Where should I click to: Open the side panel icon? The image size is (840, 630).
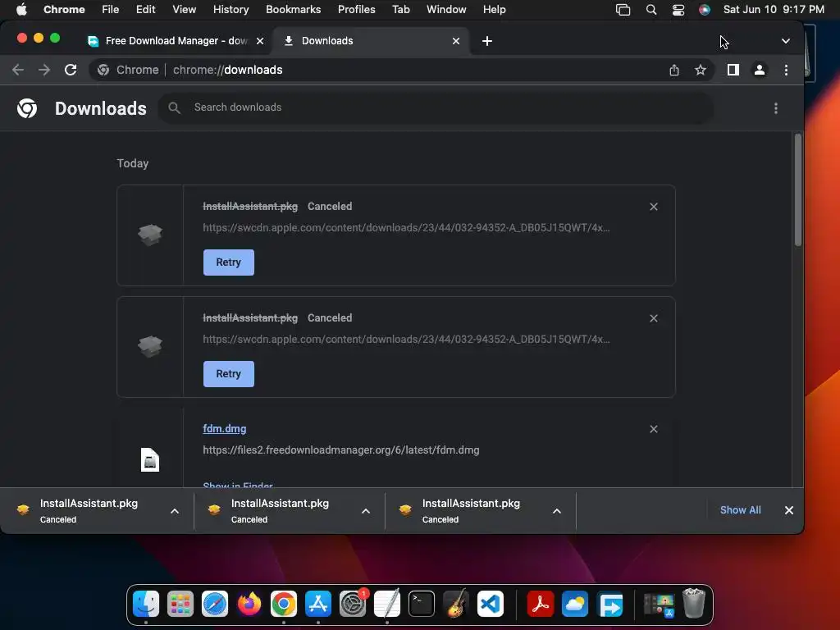(x=733, y=70)
